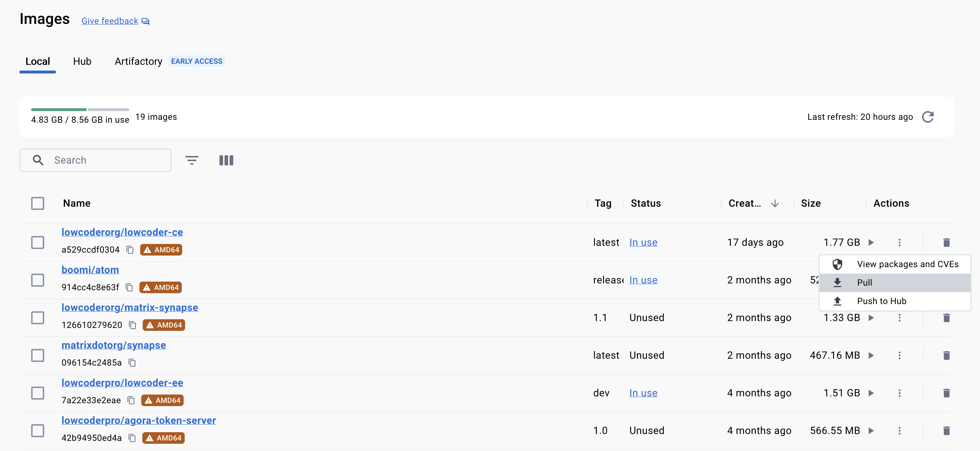Open the column view settings icon
Image resolution: width=980 pixels, height=451 pixels.
point(226,160)
